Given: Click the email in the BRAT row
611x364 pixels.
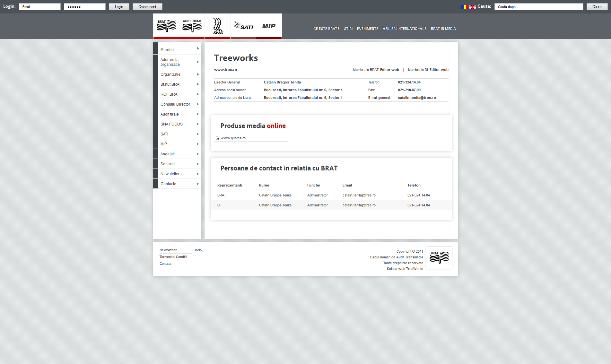Looking at the screenshot, I should click(x=359, y=195).
